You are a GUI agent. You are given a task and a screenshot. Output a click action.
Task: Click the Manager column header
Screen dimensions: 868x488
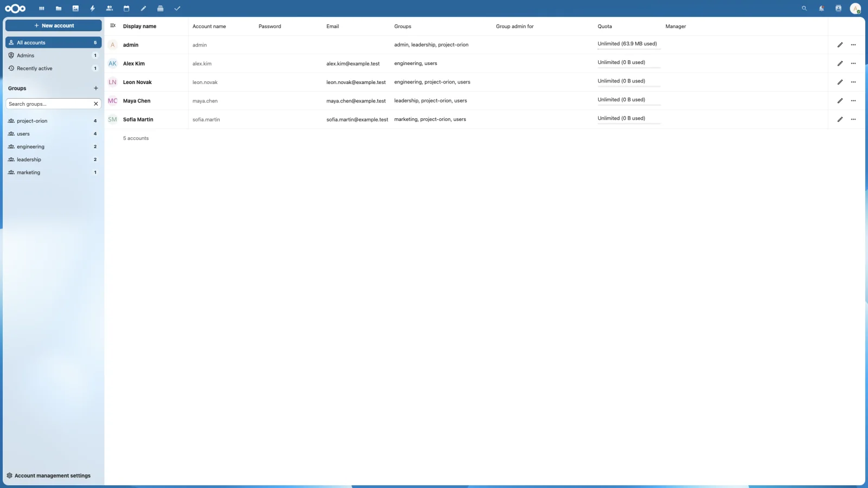(675, 26)
